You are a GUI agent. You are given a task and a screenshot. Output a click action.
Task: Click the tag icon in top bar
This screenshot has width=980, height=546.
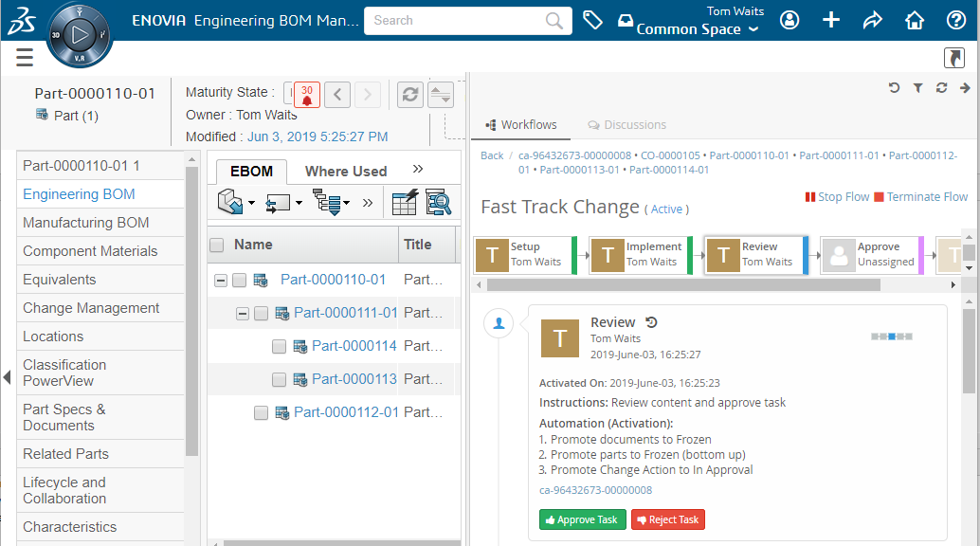pyautogui.click(x=593, y=20)
